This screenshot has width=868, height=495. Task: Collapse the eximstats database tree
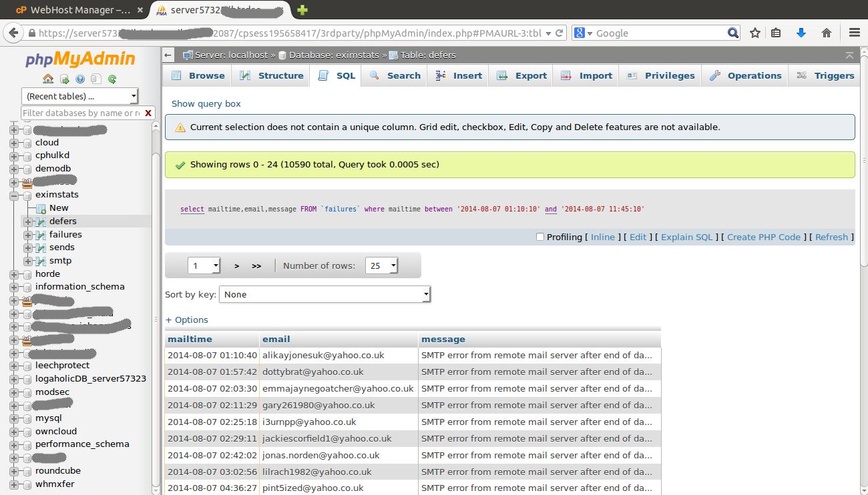(x=14, y=195)
